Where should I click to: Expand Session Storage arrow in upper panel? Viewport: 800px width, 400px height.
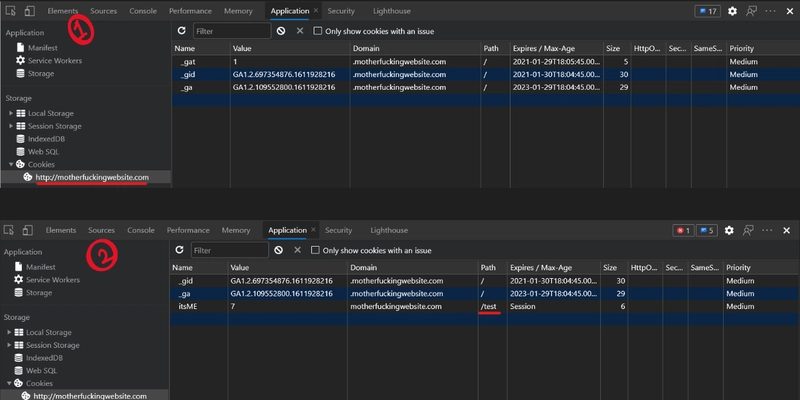click(11, 126)
